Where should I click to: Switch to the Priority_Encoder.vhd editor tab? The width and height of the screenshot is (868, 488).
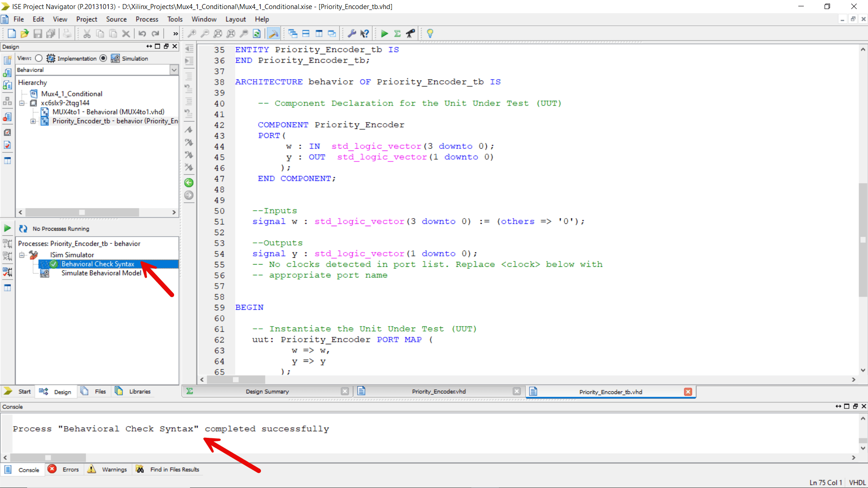[438, 391]
